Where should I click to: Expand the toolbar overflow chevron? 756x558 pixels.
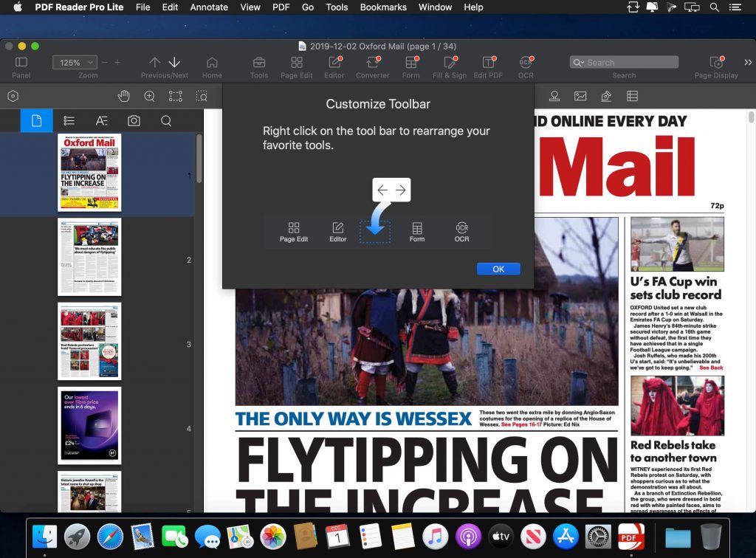pyautogui.click(x=747, y=62)
